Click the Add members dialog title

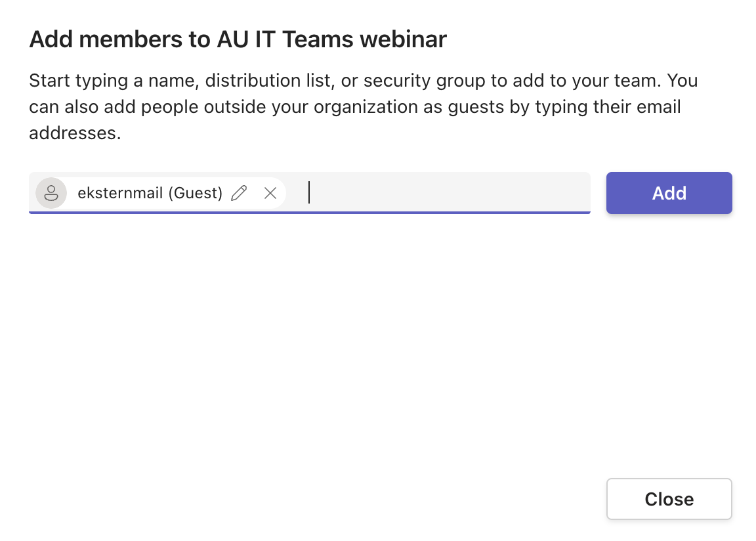point(238,39)
